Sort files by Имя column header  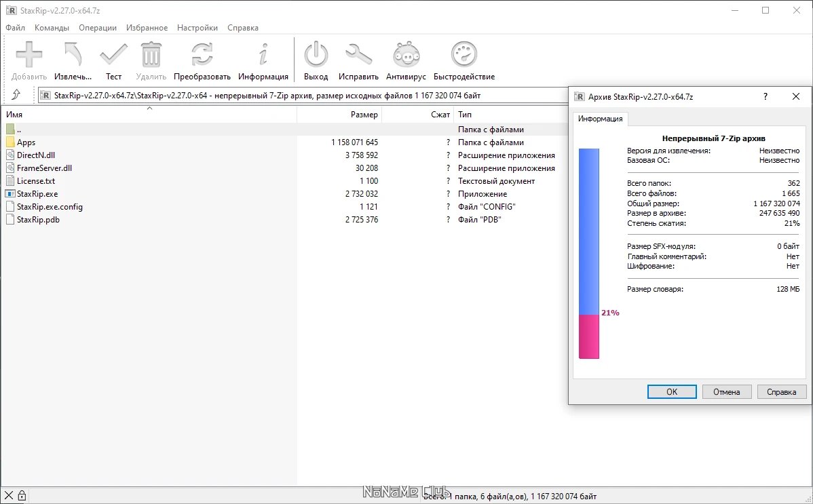coord(149,115)
